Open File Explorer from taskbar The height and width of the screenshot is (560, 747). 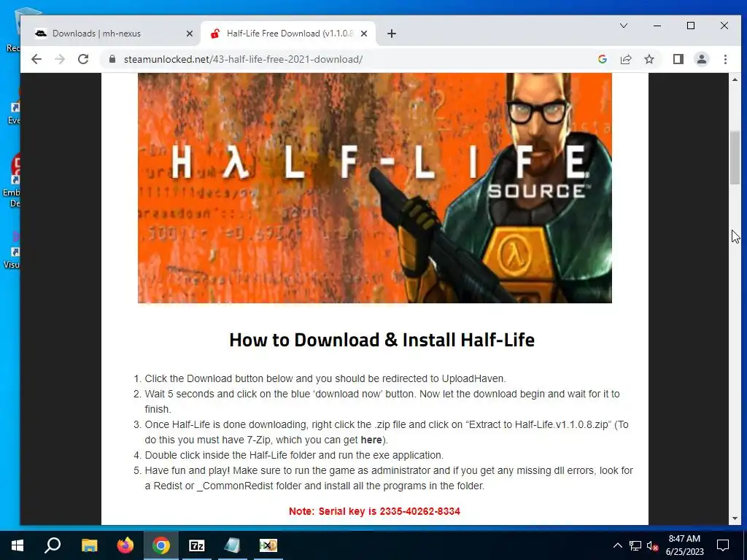(x=89, y=545)
